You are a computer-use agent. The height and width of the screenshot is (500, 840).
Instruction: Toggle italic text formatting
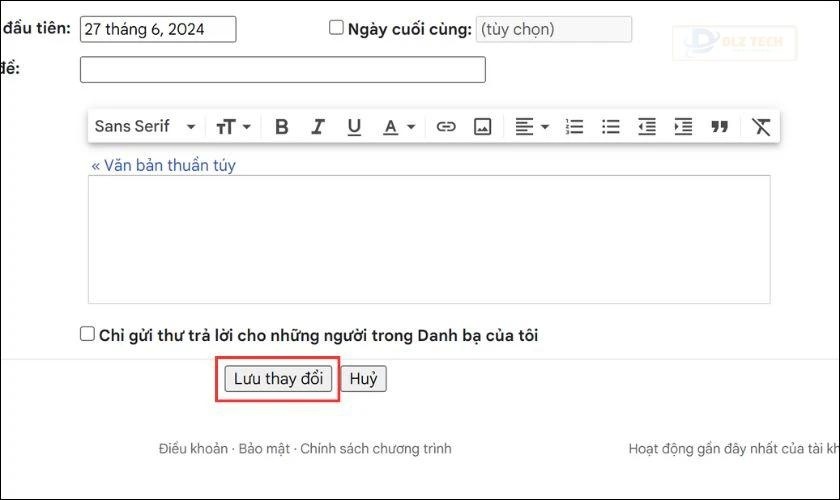[318, 127]
